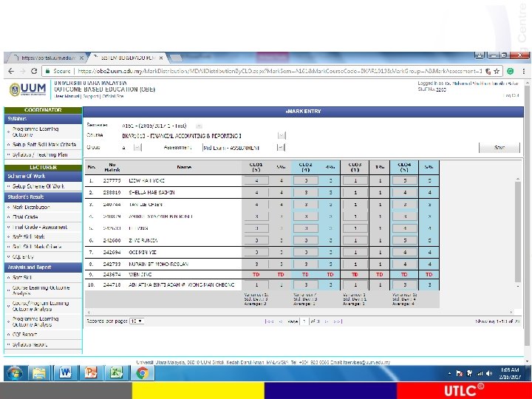Switch to the first browser tab
Viewport: 532px width, 399px height.
coord(47,58)
